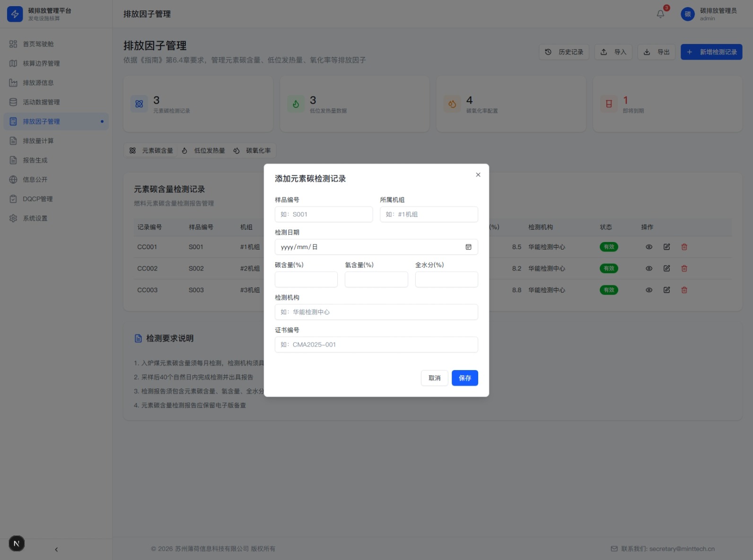Click the 元素碳检测记录 stat card icon

click(x=139, y=104)
